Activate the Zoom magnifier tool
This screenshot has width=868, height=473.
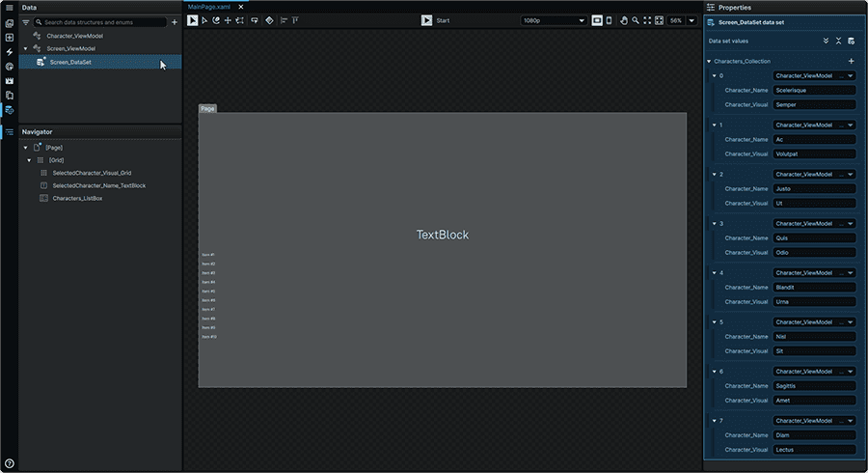(x=636, y=20)
